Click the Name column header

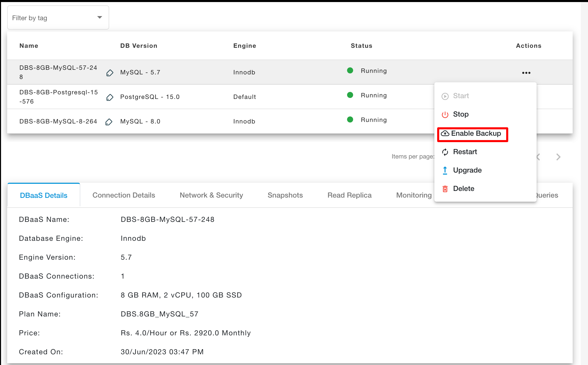pyautogui.click(x=29, y=46)
